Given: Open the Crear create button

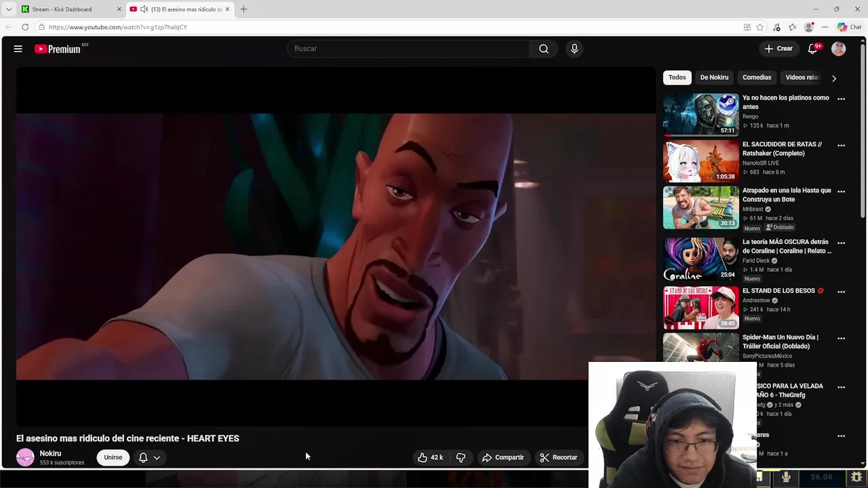Looking at the screenshot, I should coord(778,49).
